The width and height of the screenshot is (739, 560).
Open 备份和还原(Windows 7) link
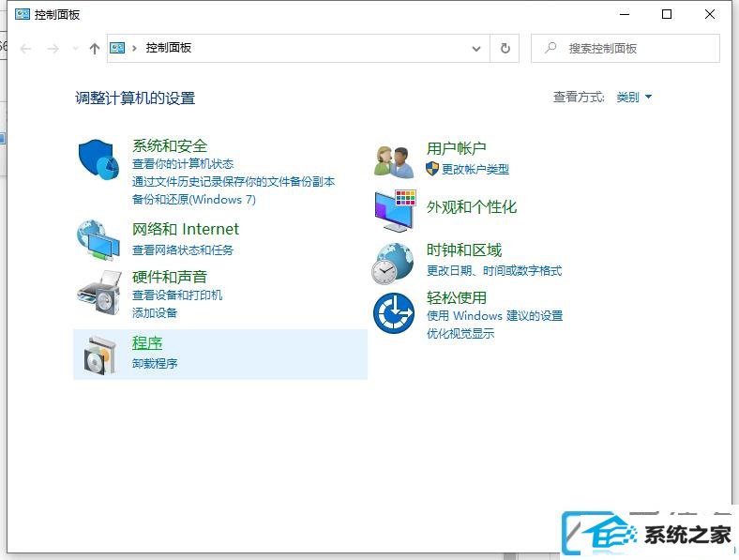pyautogui.click(x=194, y=200)
